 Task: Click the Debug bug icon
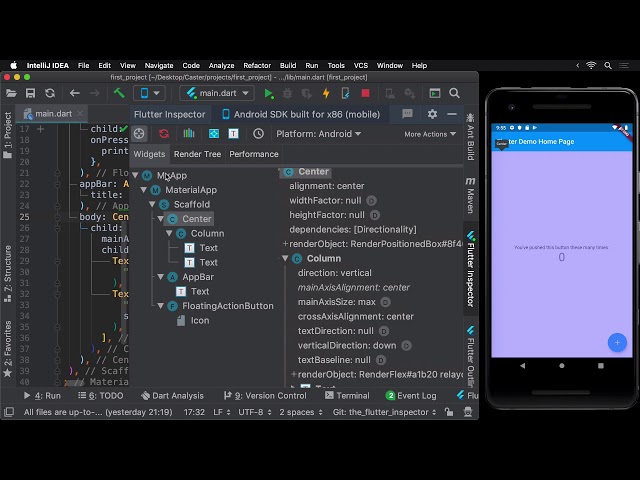tap(287, 93)
